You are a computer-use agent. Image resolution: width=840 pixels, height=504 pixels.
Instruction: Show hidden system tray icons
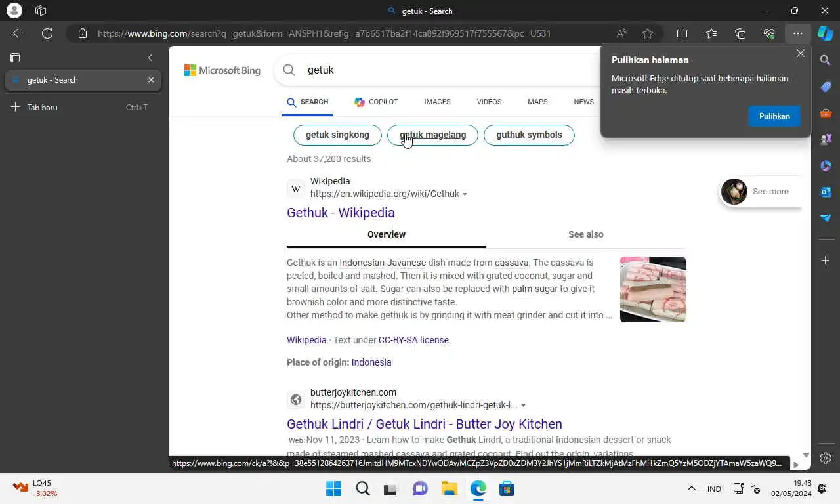[x=691, y=489]
